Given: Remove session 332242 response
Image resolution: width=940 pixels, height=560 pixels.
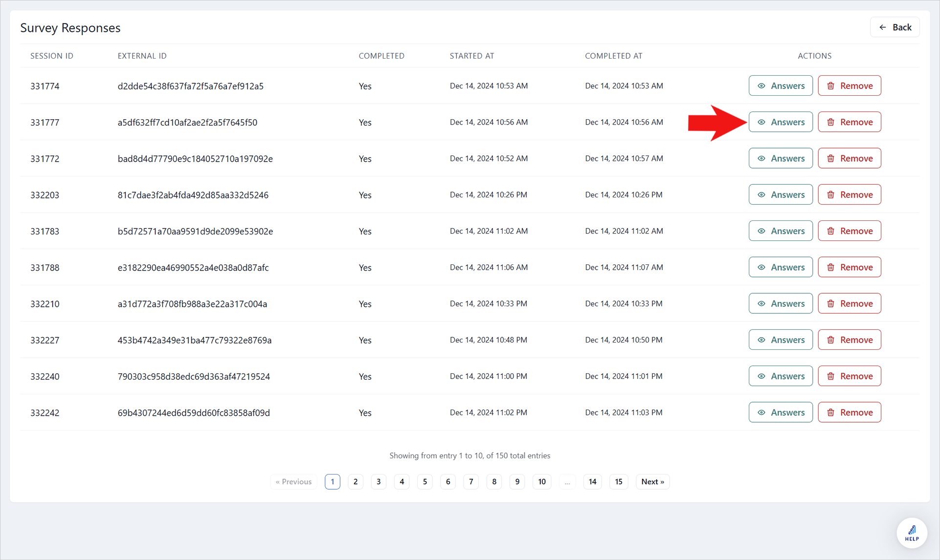Looking at the screenshot, I should (850, 412).
